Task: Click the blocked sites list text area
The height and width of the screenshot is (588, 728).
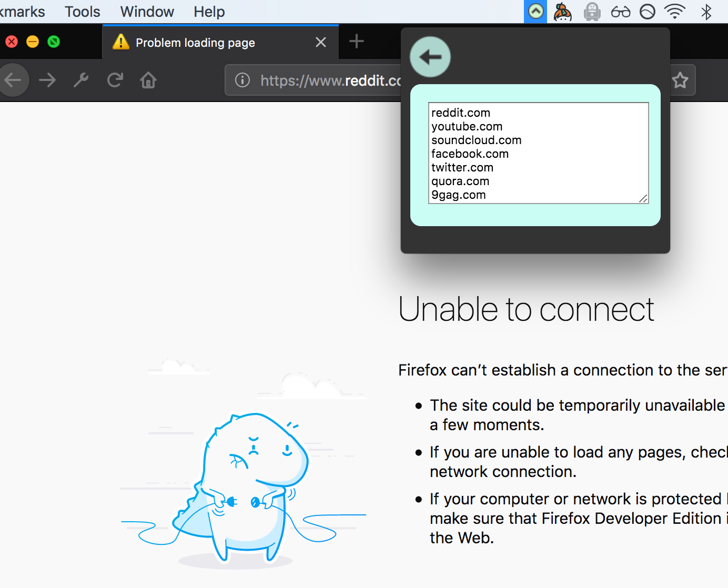Action: (x=539, y=153)
